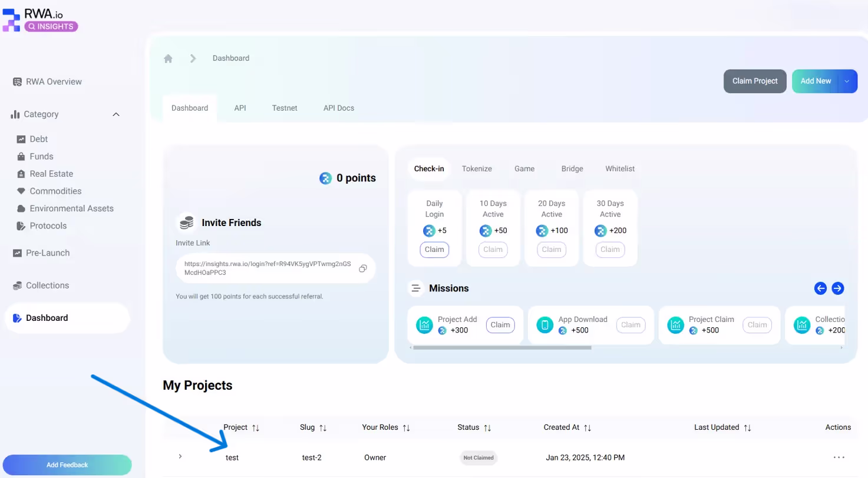
Task: Open the actions menu for the test project
Action: (839, 457)
